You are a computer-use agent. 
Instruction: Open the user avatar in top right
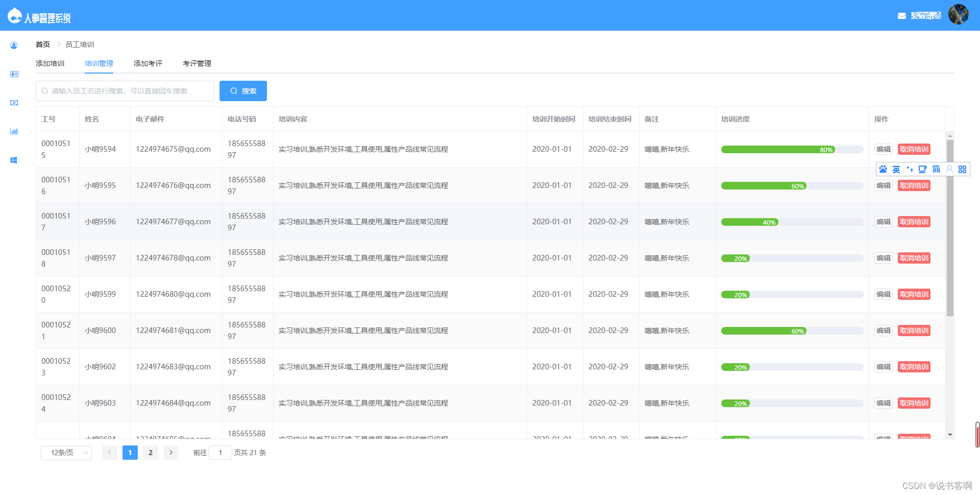coord(958,14)
